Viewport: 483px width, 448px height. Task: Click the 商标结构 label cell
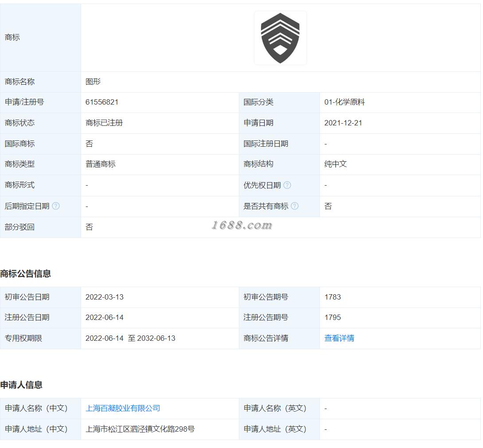[280, 164]
